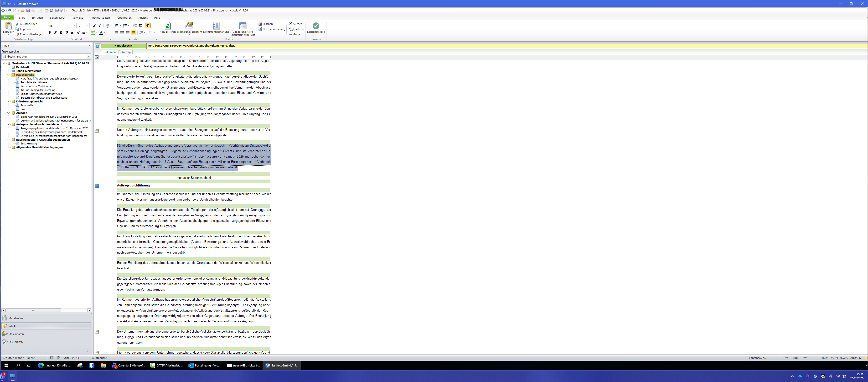Open the Basisdienste navigation pane

point(46,342)
